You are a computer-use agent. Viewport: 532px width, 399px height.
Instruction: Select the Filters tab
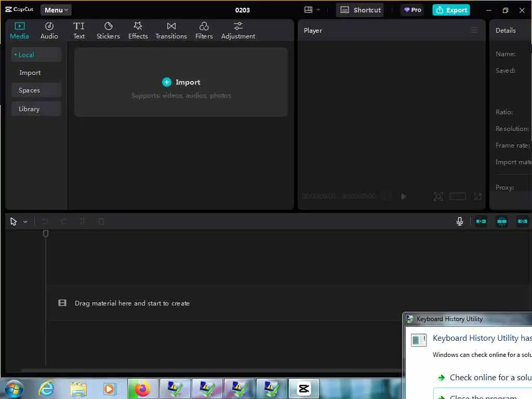click(204, 31)
